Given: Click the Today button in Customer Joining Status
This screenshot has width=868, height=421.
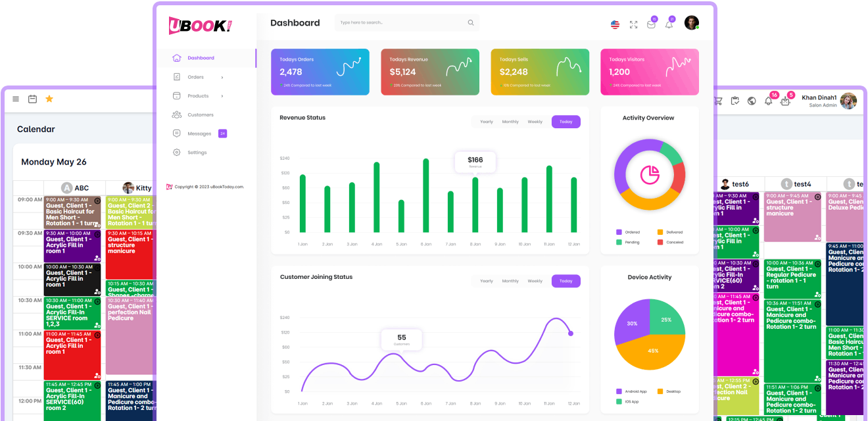Looking at the screenshot, I should 566,281.
